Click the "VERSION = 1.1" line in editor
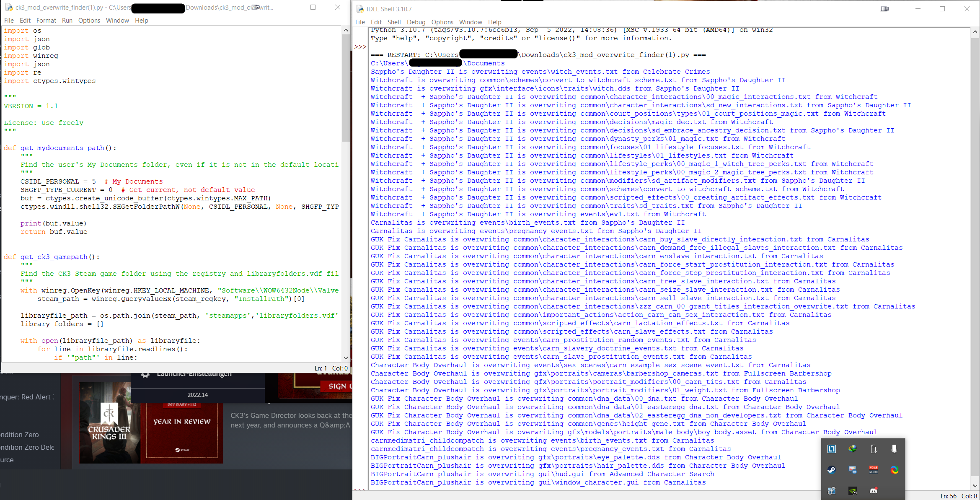This screenshot has height=500, width=980. point(31,106)
